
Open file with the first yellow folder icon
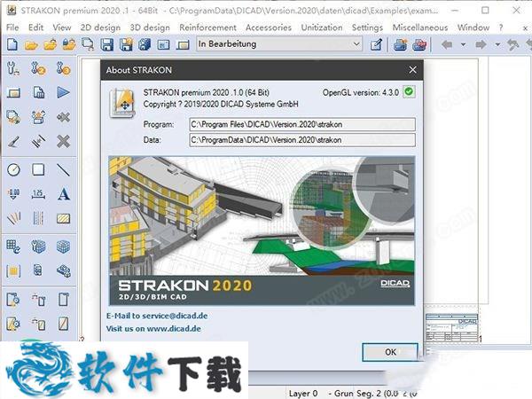[31, 45]
